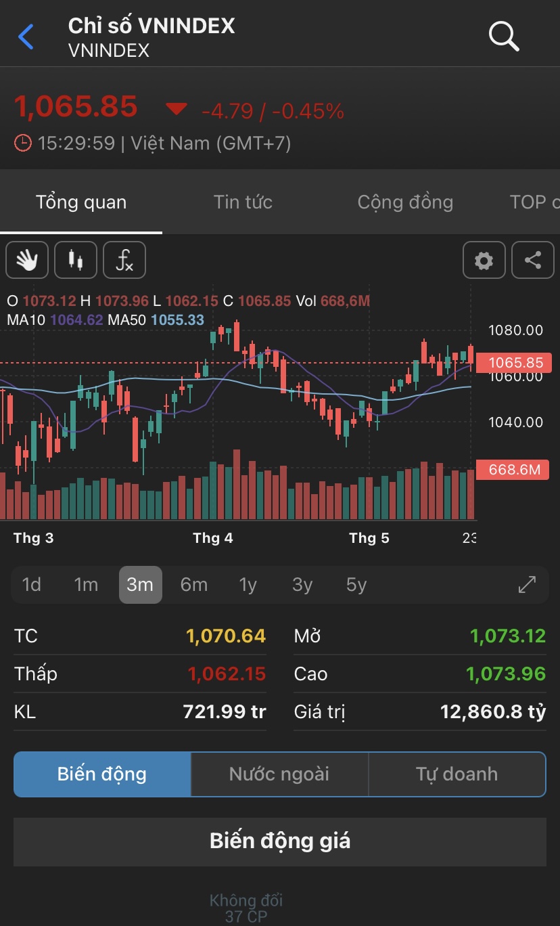
Task: Tap the Thg 5 date marker
Action: (369, 538)
